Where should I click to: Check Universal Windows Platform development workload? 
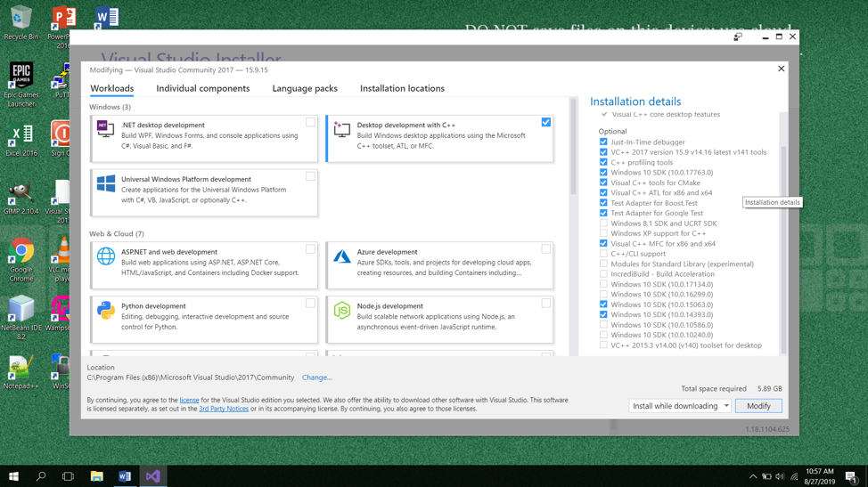[310, 176]
